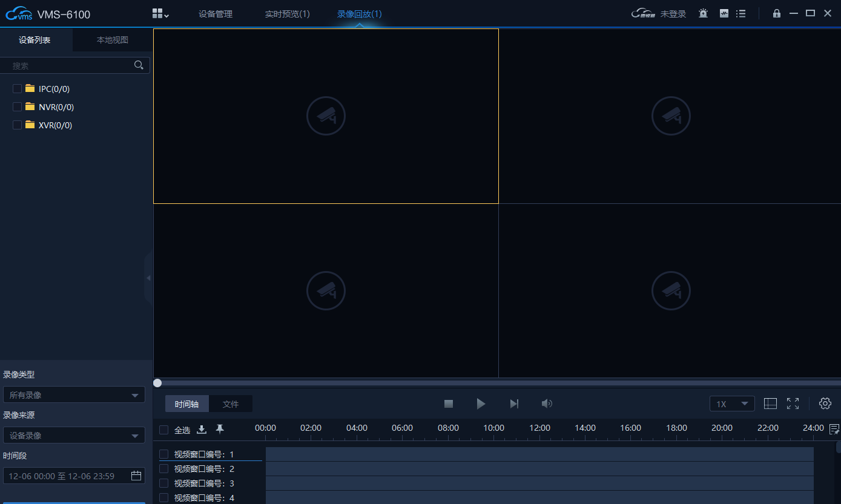Image resolution: width=841 pixels, height=504 pixels.
Task: Open the grid menu icon in top bar
Action: point(160,13)
